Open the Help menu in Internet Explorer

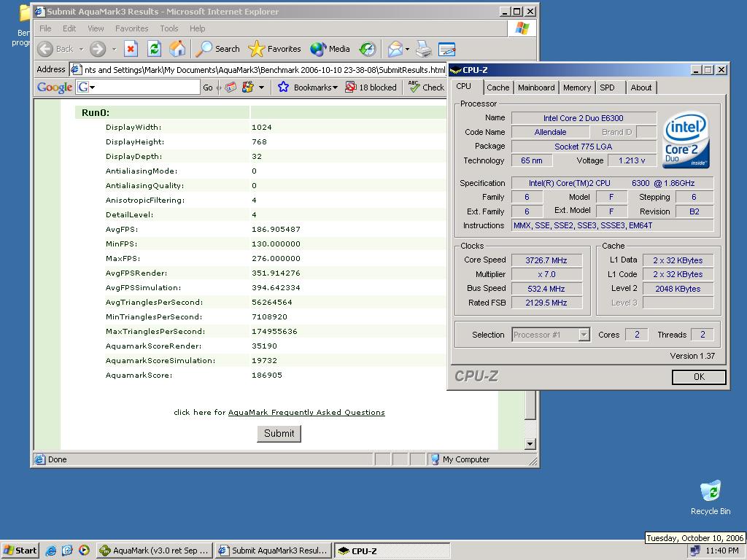coord(197,28)
